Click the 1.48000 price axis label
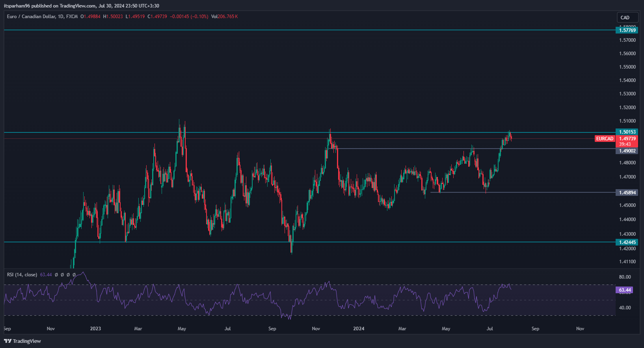 click(627, 163)
